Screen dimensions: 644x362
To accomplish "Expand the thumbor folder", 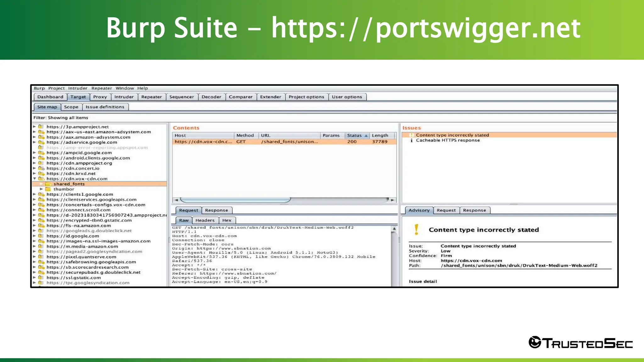I will pyautogui.click(x=41, y=189).
